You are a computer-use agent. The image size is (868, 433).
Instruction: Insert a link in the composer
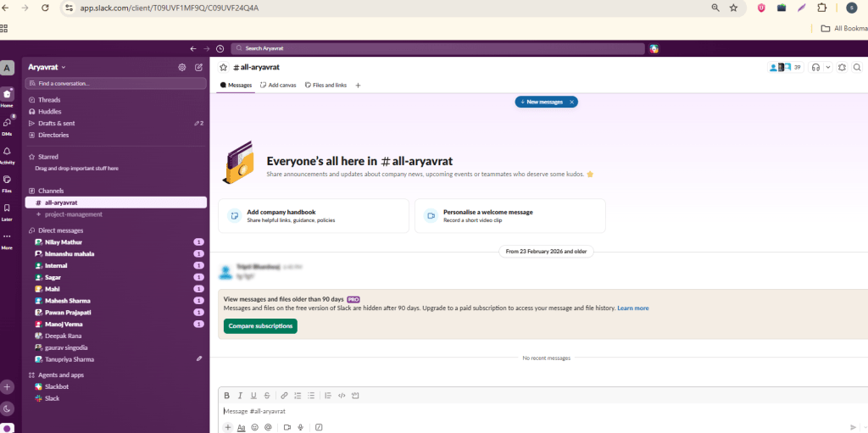click(284, 396)
